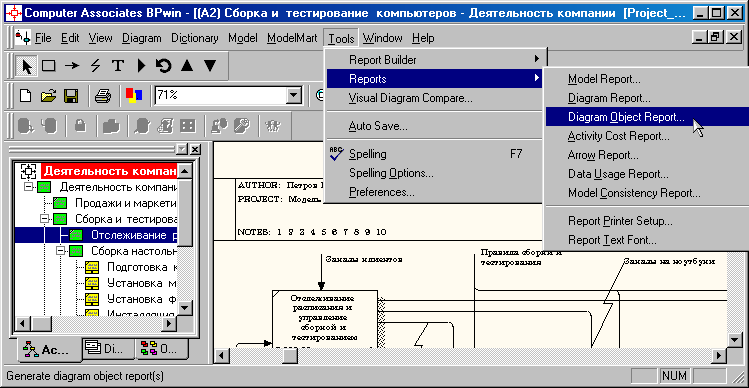Switch to Diagrams tab

[x=107, y=349]
